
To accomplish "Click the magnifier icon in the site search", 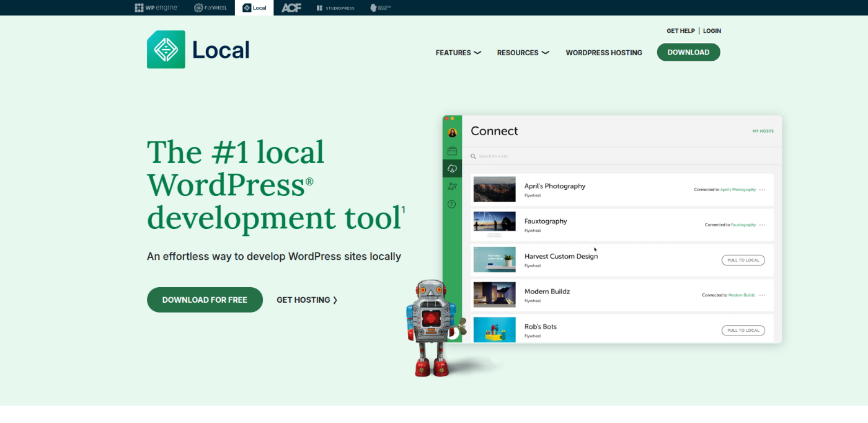I will coord(473,156).
